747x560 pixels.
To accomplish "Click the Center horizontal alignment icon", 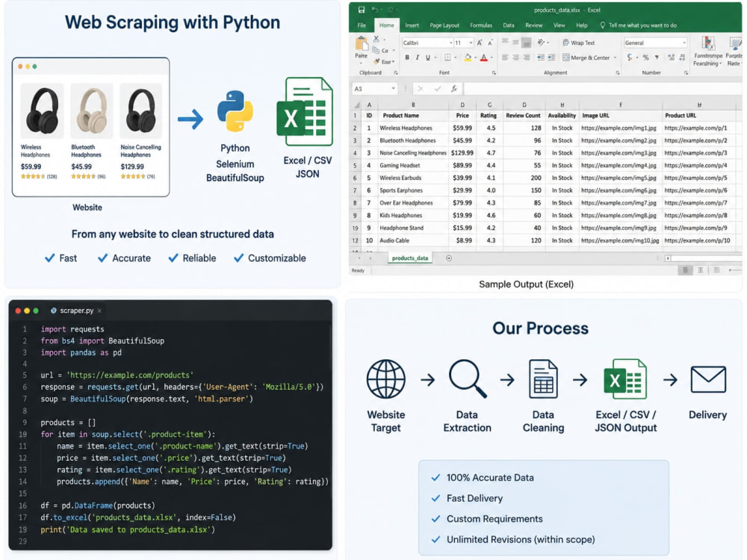I will pyautogui.click(x=516, y=57).
